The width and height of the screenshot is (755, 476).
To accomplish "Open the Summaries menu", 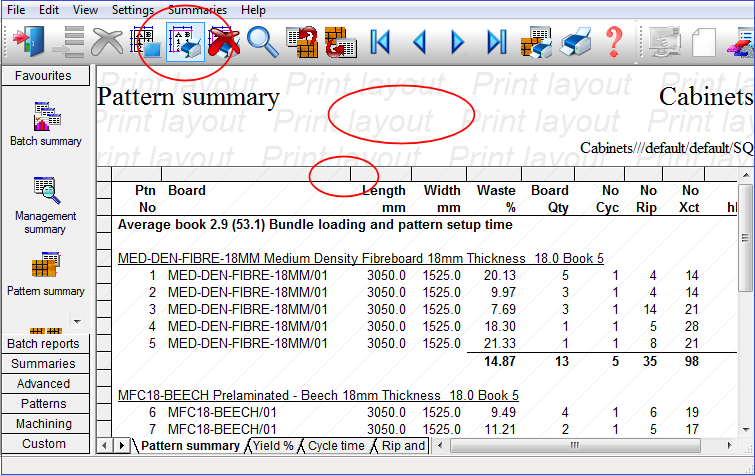I will [197, 10].
